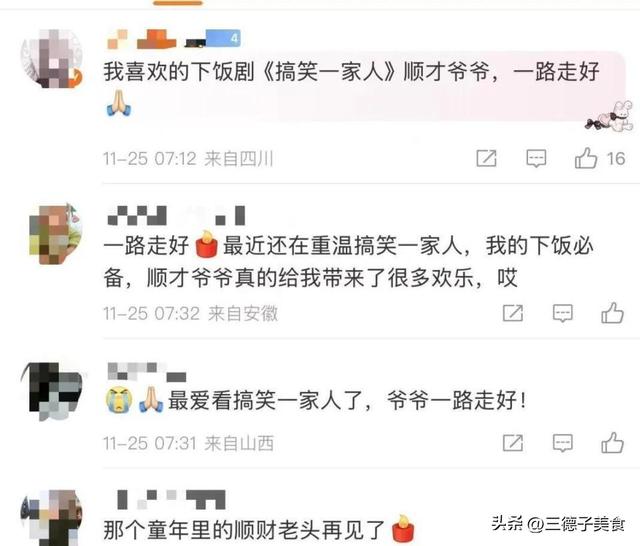Select the orange-underlined tab at top

(178, 3)
